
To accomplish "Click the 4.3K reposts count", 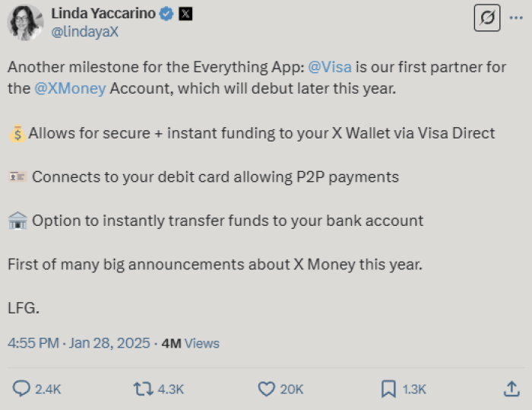I will coord(171,389).
